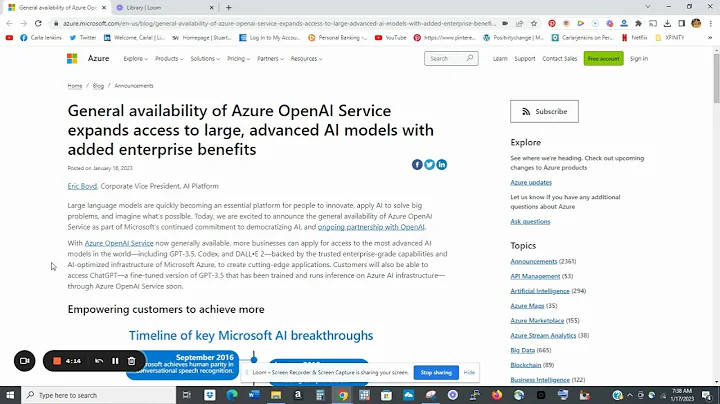Go back to the previous page
This screenshot has width=720, height=404.
[9, 23]
